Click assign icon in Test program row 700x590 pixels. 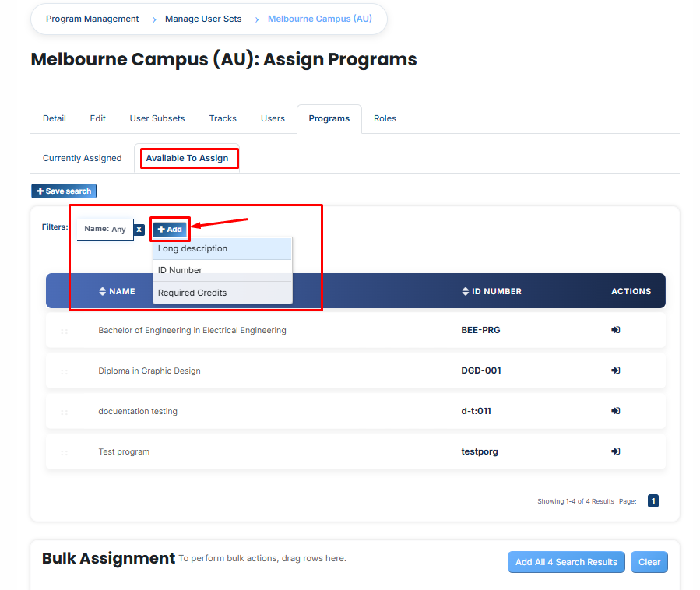(x=616, y=451)
